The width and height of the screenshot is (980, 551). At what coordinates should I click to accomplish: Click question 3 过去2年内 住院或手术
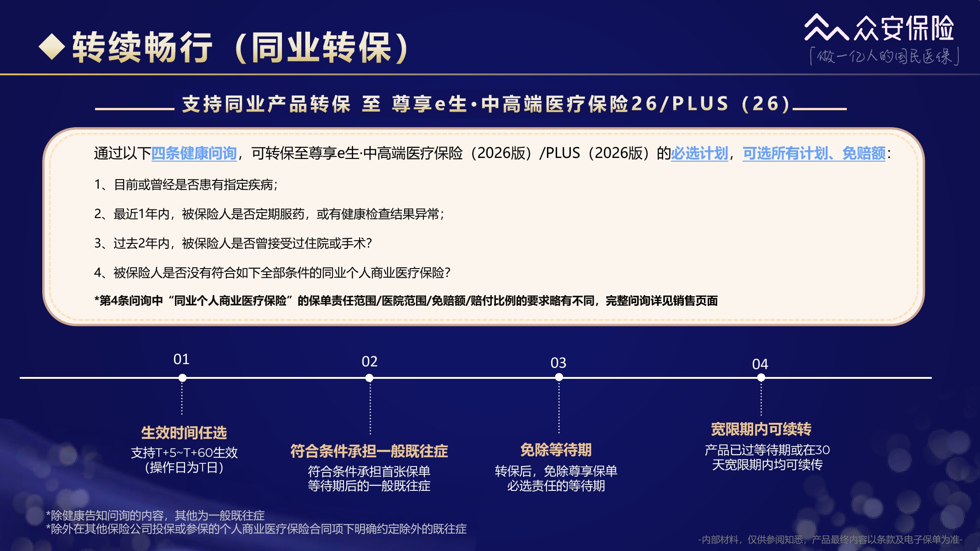(x=233, y=243)
